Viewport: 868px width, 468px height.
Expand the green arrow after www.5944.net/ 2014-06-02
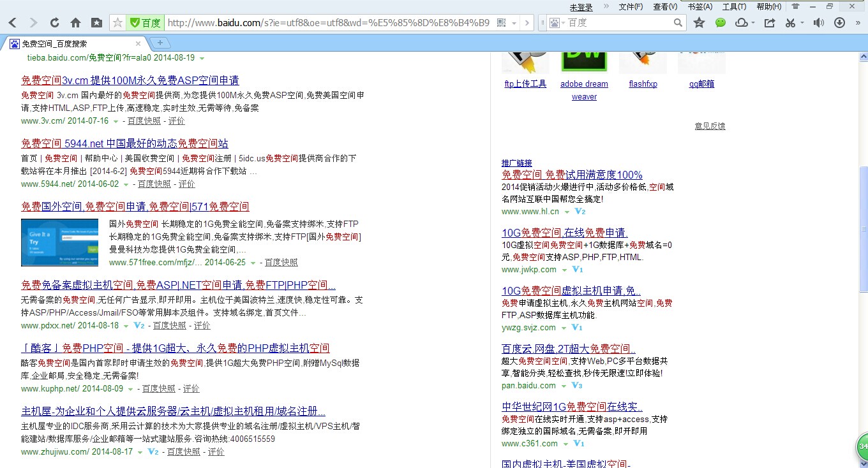tap(126, 184)
